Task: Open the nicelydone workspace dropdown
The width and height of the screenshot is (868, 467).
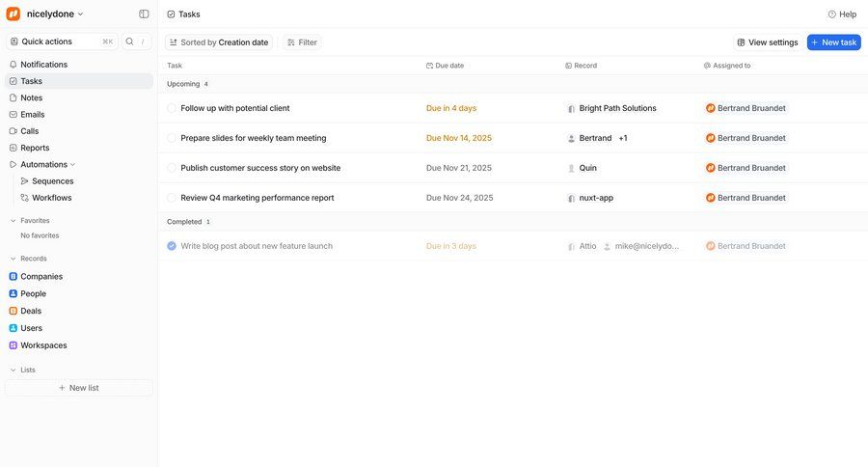Action: pos(54,14)
